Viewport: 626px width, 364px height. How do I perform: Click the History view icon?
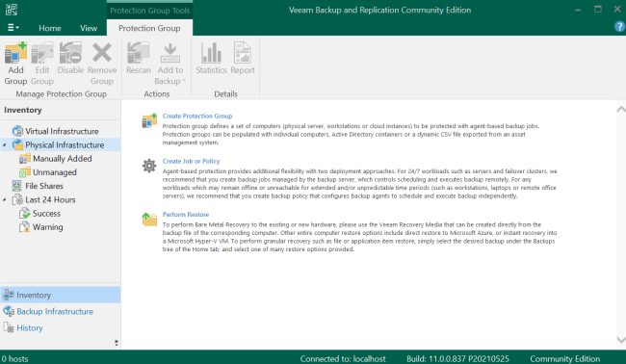pyautogui.click(x=9, y=327)
